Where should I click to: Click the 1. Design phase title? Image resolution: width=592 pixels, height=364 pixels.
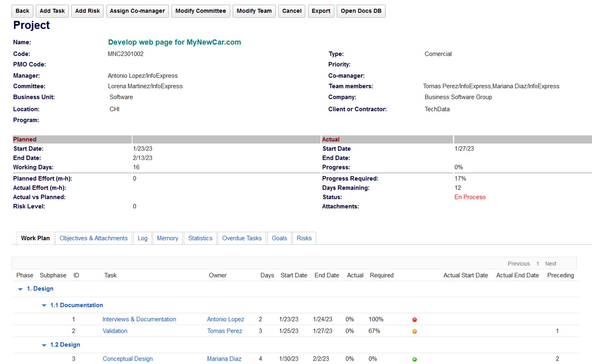point(40,289)
